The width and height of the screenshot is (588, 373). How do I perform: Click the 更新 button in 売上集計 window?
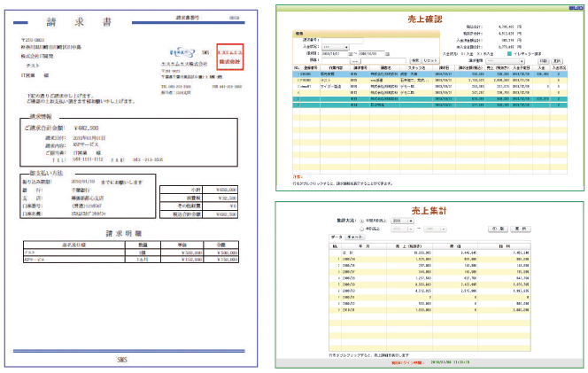(521, 229)
